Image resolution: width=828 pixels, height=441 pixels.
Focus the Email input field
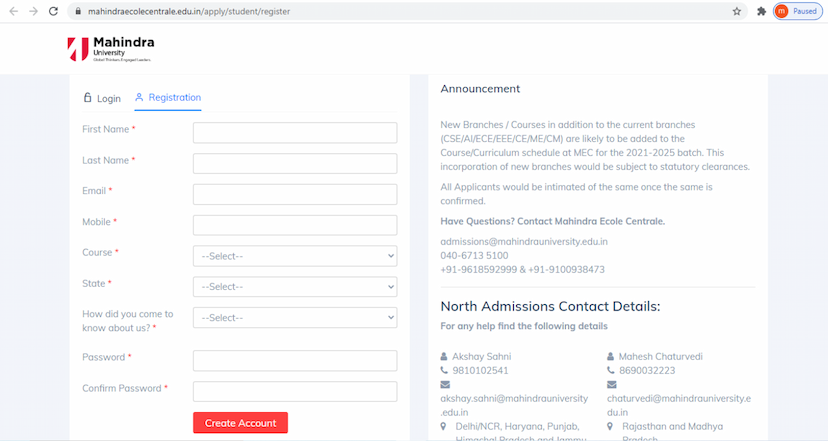(295, 194)
